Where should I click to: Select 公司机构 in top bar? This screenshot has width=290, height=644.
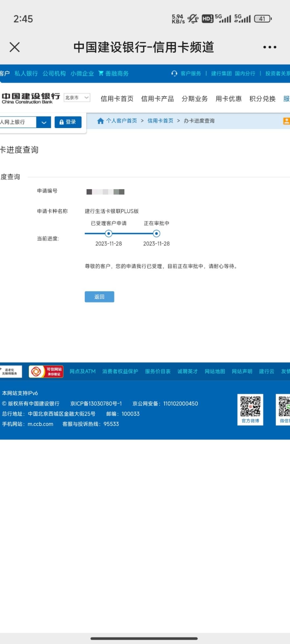[x=54, y=74]
